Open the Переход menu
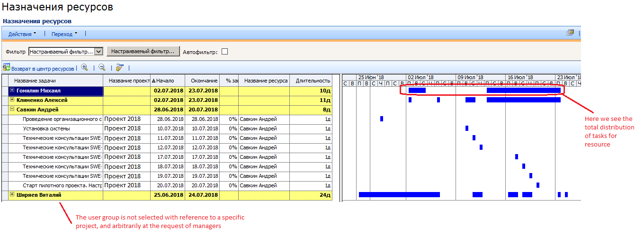The height and width of the screenshot is (238, 644). tap(64, 34)
